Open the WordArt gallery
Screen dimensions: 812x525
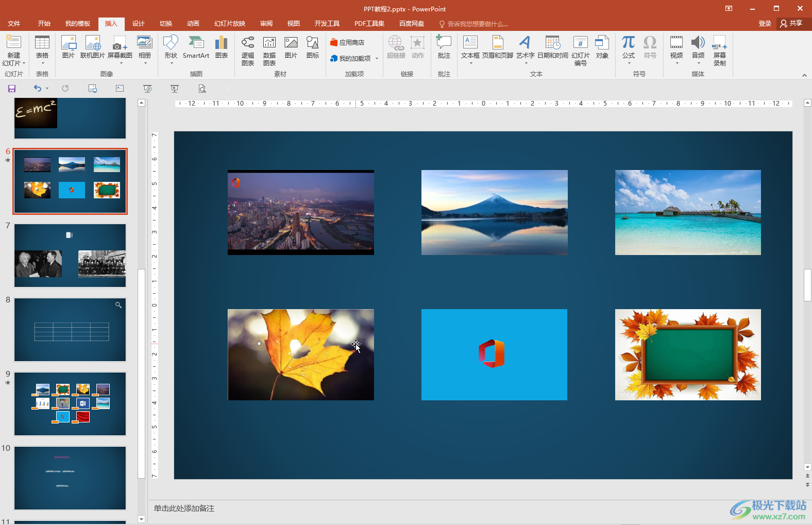coord(525,50)
